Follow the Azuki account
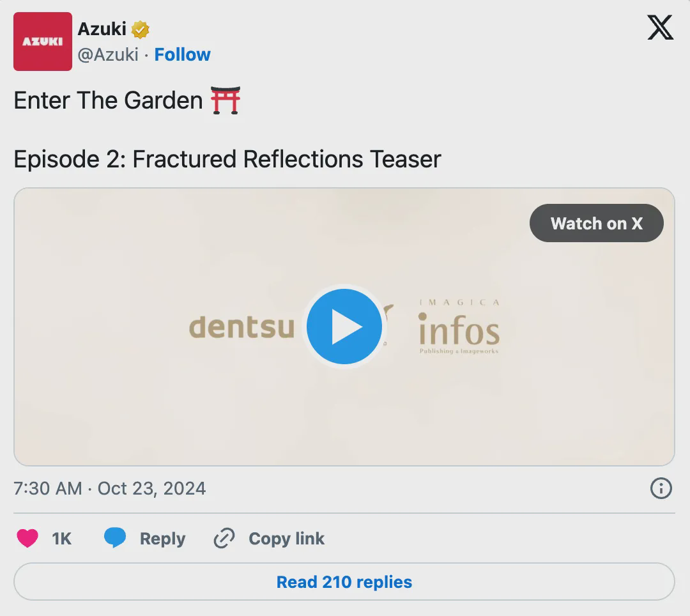 [x=183, y=55]
